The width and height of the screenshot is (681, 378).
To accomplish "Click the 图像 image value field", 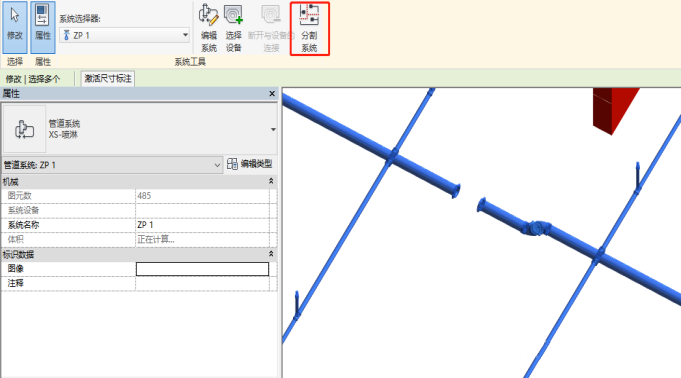I will 202,269.
